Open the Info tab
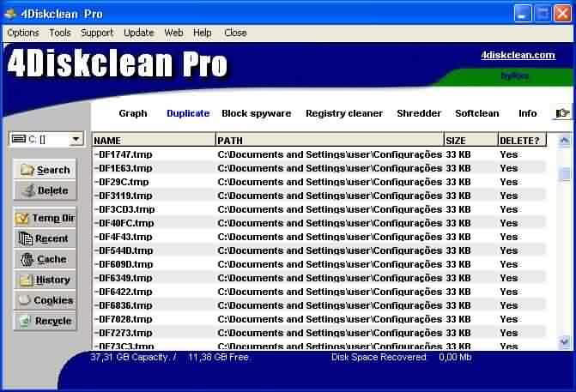The image size is (576, 392). (x=528, y=113)
